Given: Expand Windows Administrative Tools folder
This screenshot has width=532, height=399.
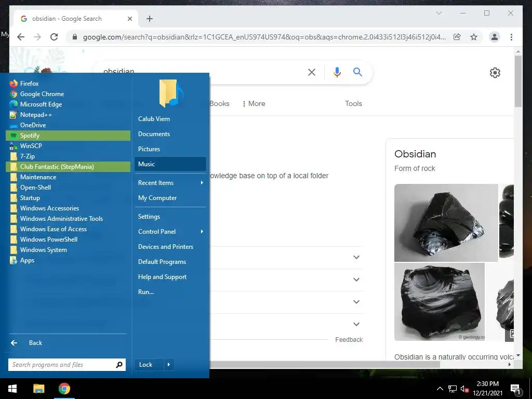Looking at the screenshot, I should 68,219.
